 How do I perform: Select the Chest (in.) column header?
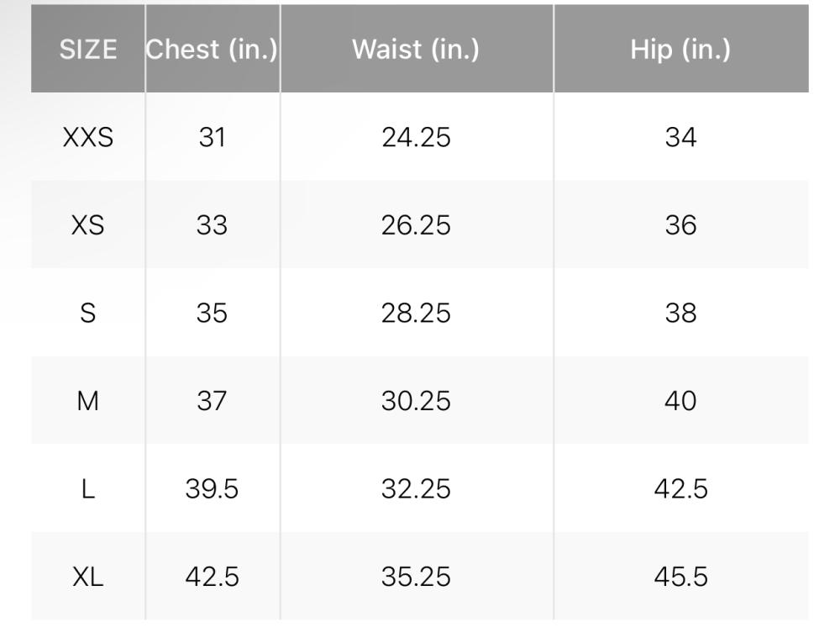(x=213, y=50)
